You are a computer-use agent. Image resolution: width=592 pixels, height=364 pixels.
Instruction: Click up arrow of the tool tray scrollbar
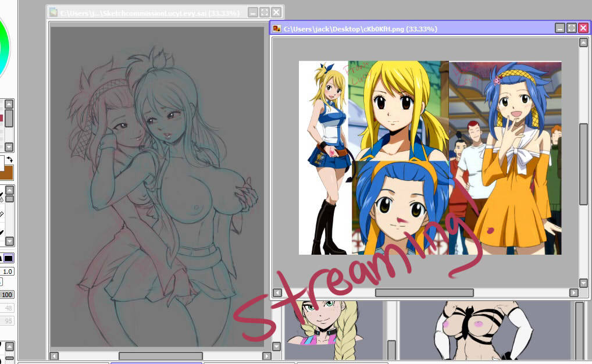pyautogui.click(x=9, y=190)
